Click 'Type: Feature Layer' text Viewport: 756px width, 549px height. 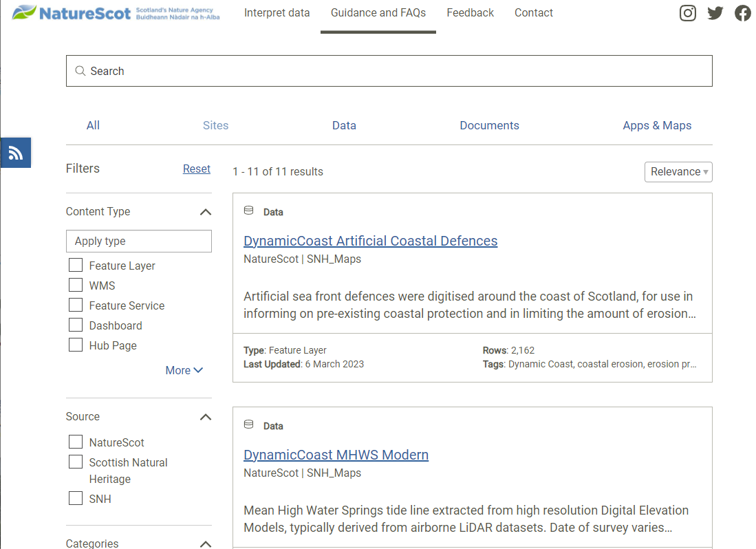pyautogui.click(x=285, y=350)
